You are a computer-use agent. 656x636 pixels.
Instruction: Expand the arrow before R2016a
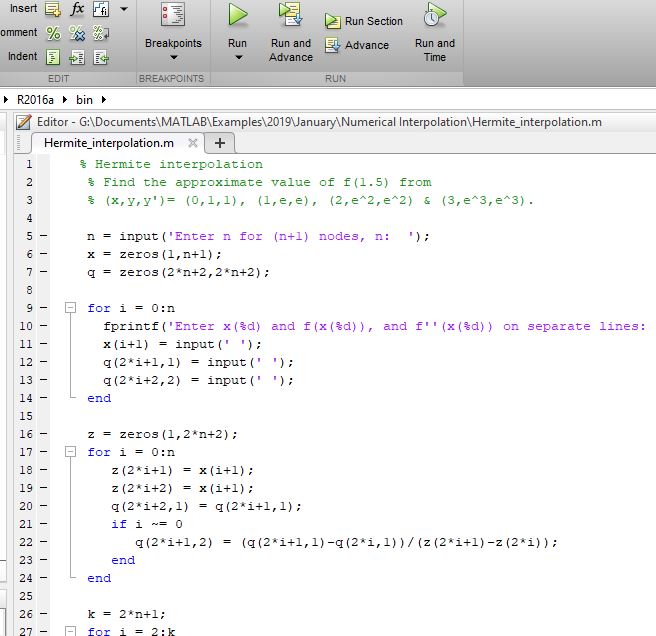point(5,100)
